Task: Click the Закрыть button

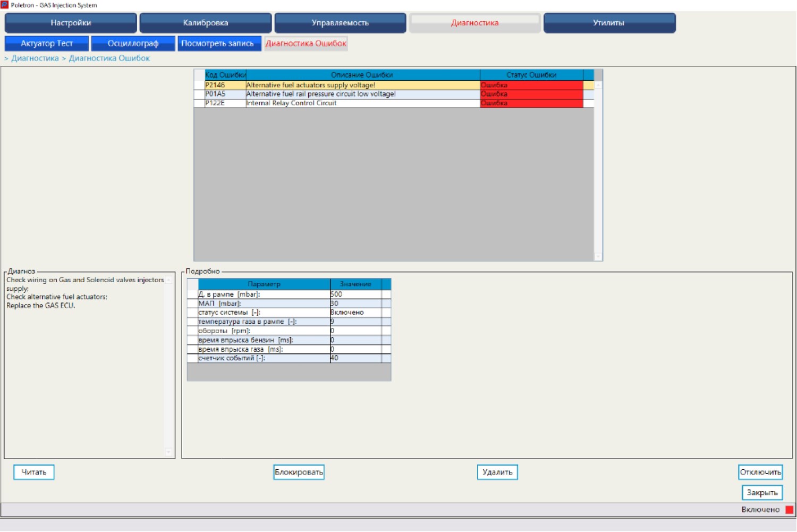Action: [762, 493]
